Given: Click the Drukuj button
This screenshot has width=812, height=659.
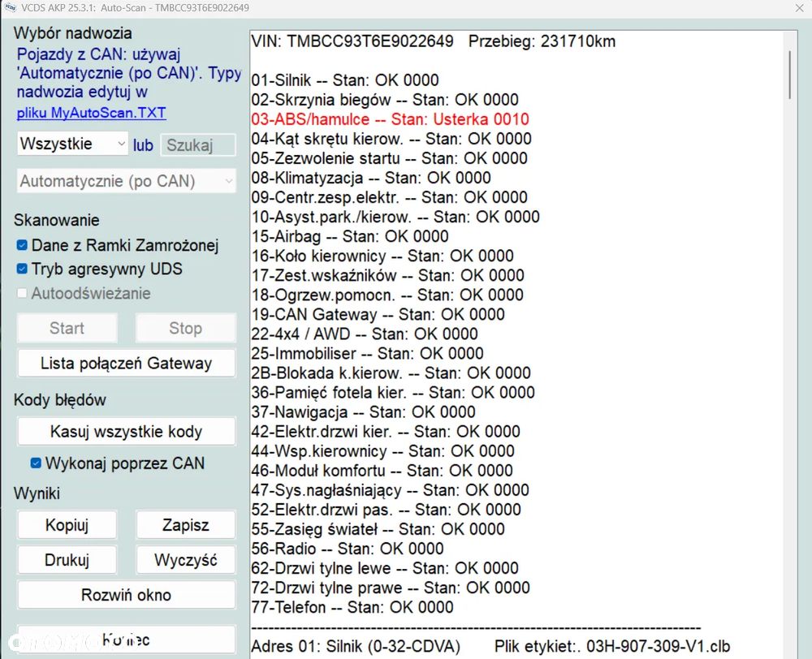Looking at the screenshot, I should pyautogui.click(x=67, y=560).
